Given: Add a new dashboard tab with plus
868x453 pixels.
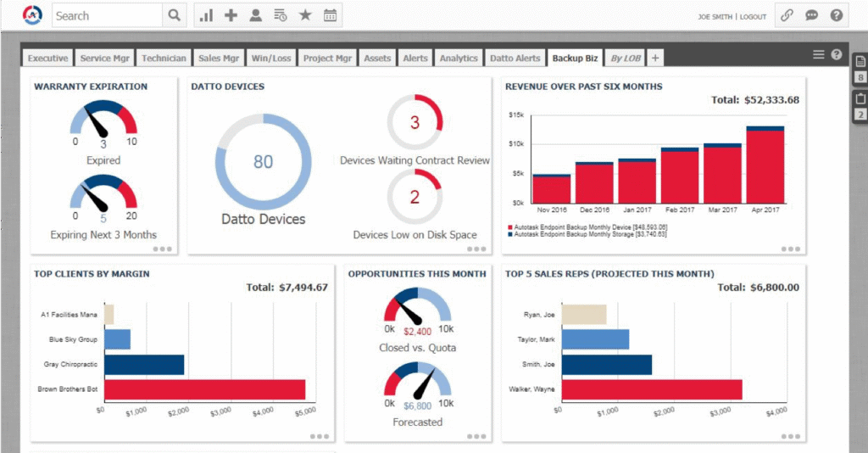Looking at the screenshot, I should click(x=655, y=59).
